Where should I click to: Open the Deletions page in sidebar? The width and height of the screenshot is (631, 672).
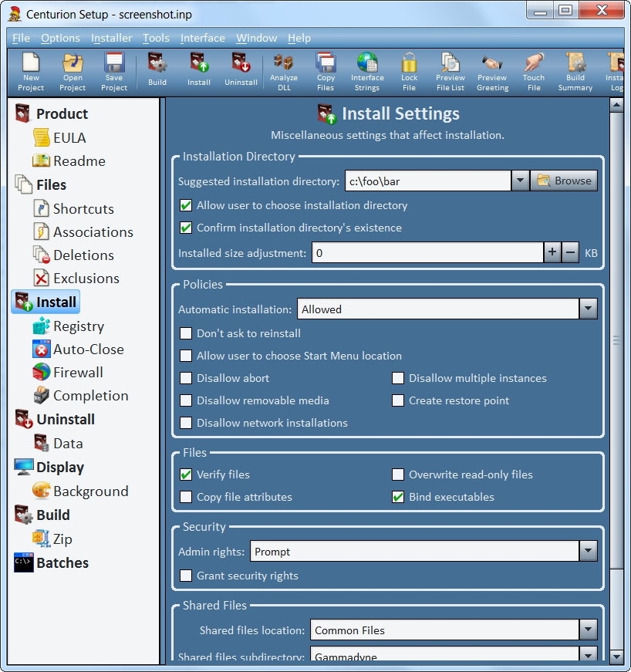coord(74,255)
